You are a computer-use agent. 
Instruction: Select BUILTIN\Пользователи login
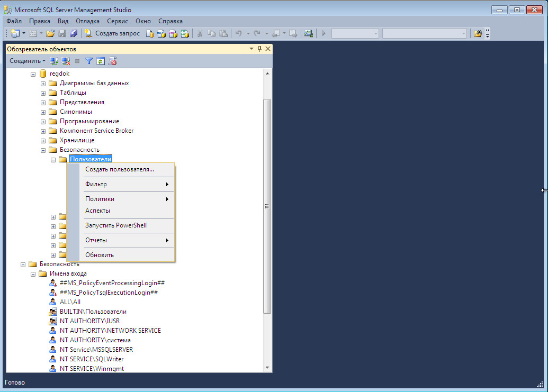(93, 312)
